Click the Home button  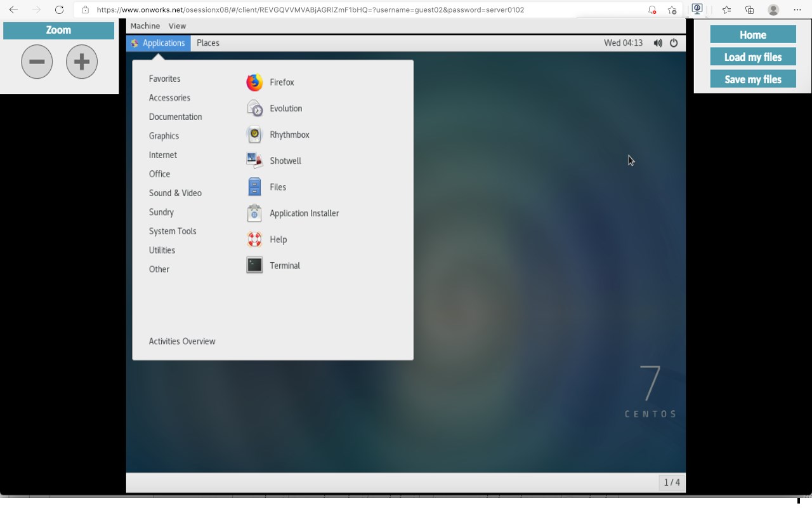point(753,34)
